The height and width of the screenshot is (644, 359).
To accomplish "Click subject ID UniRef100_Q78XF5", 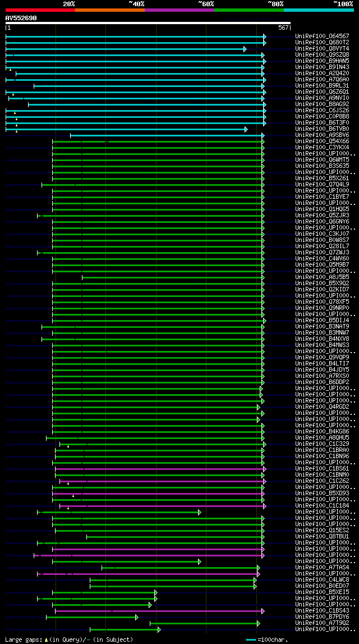I will click(322, 302).
